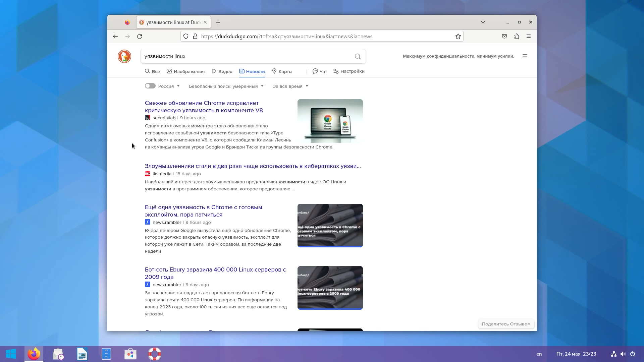Bookmark this page with the star icon
The width and height of the screenshot is (644, 362).
coord(458,36)
